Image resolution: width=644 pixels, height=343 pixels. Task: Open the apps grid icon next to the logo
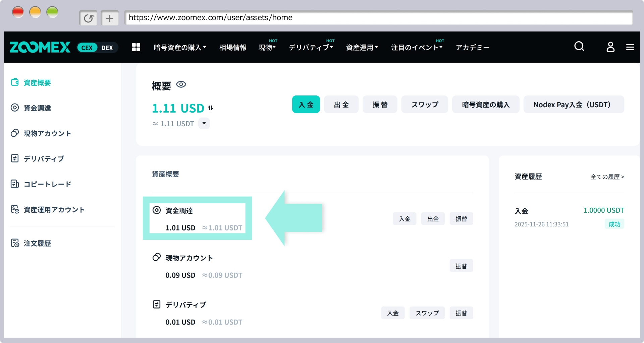(136, 47)
